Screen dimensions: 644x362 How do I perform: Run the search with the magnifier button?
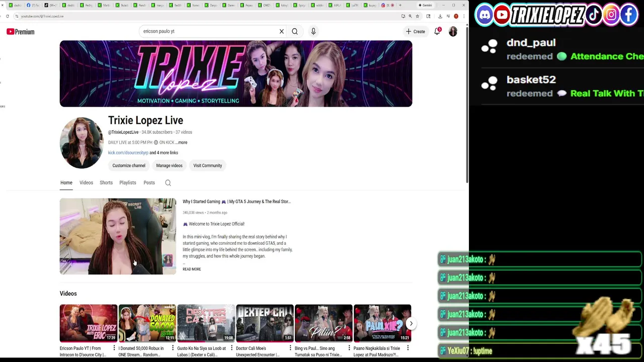[x=295, y=31]
